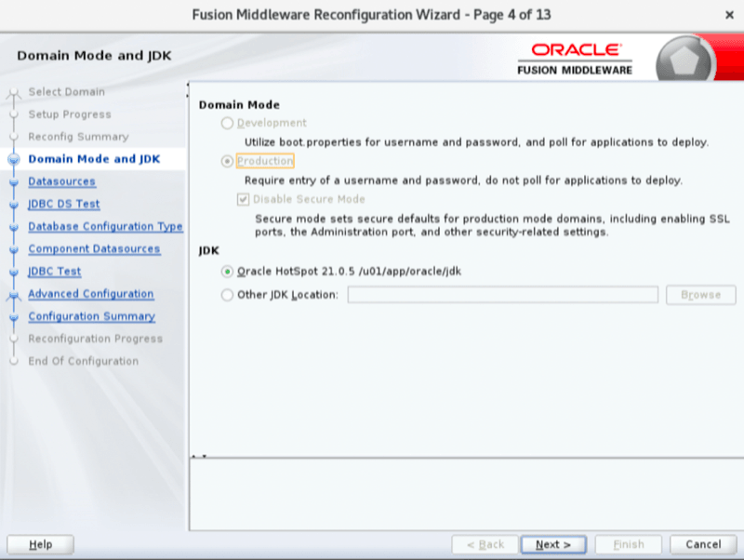Image resolution: width=744 pixels, height=560 pixels.
Task: Click the step node icon beside Datasources
Action: pyautogui.click(x=14, y=181)
